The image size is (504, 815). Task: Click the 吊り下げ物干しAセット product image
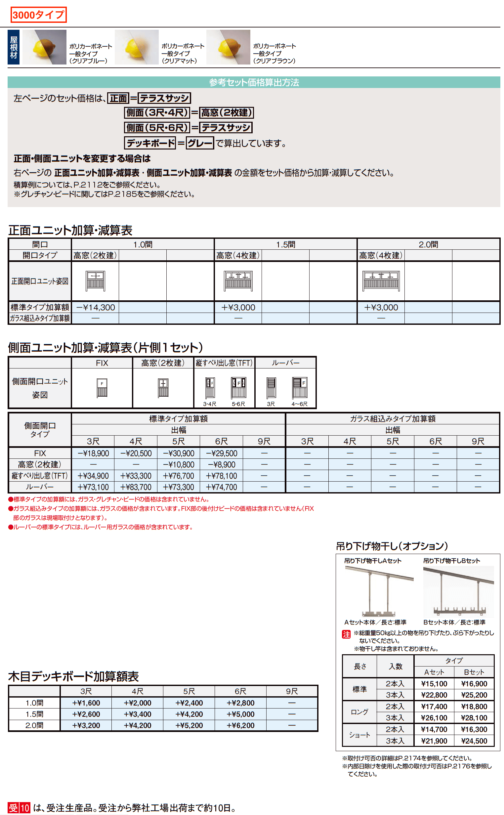point(379,591)
